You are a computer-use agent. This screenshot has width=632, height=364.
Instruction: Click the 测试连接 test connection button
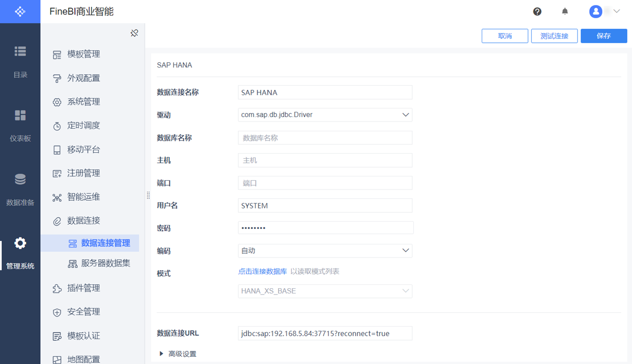(555, 36)
